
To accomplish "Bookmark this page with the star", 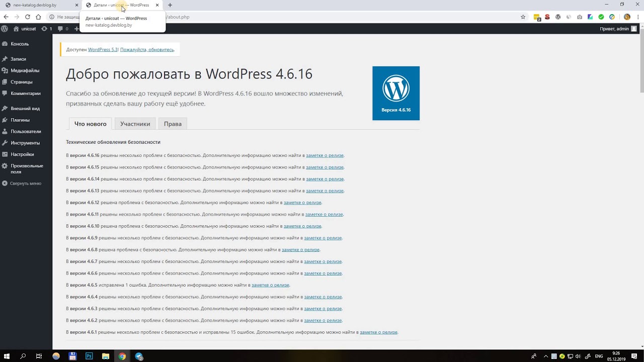I will 523,17.
